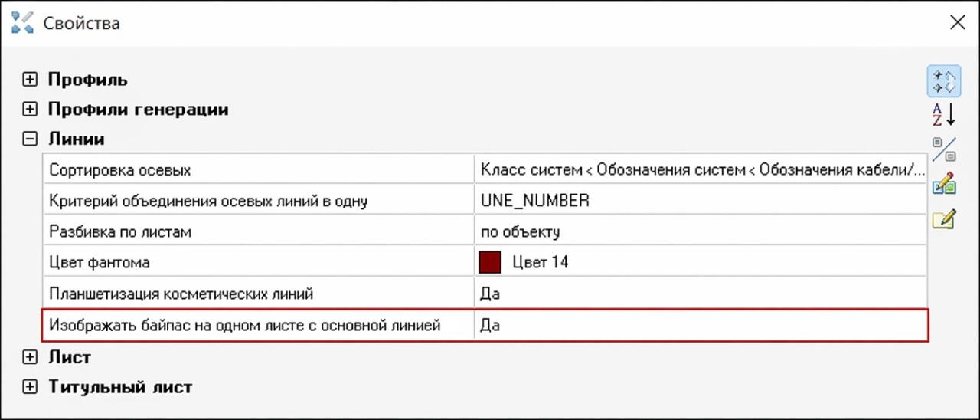Viewport: 980px width, 420px height.
Task: Expand the Профили генерации section
Action: pyautogui.click(x=29, y=110)
